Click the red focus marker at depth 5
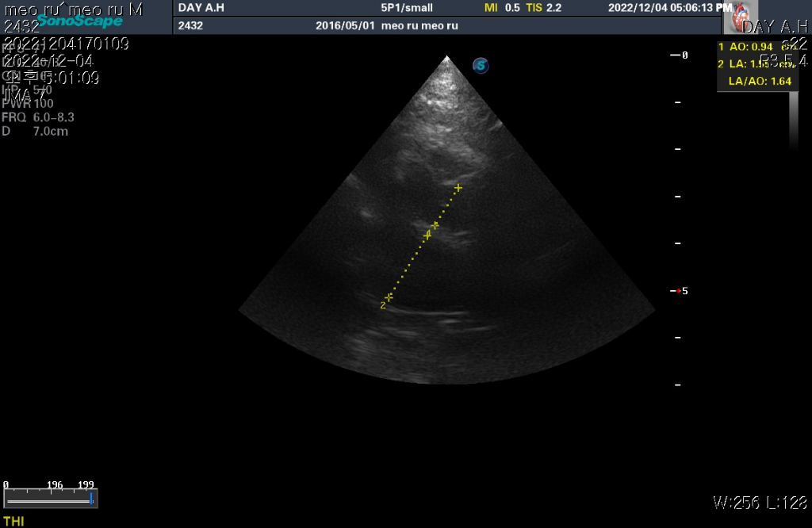 click(678, 291)
